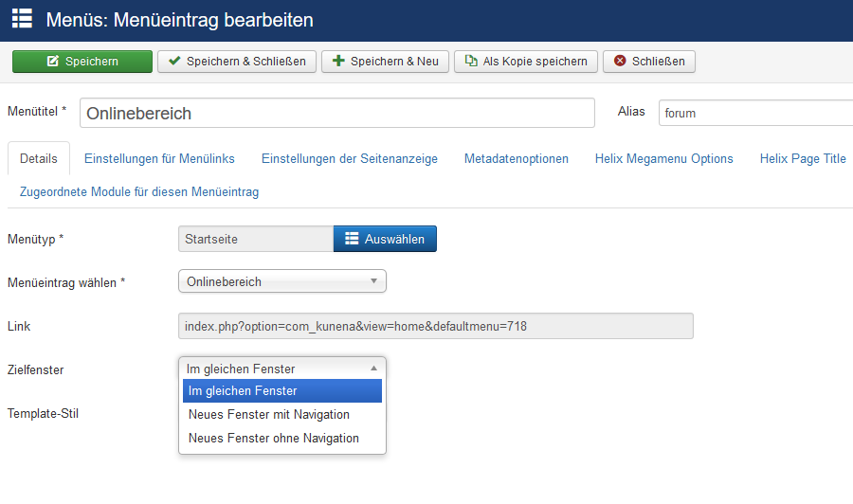853x504 pixels.
Task: Go to Metadatenoptionen tab
Action: pos(517,159)
